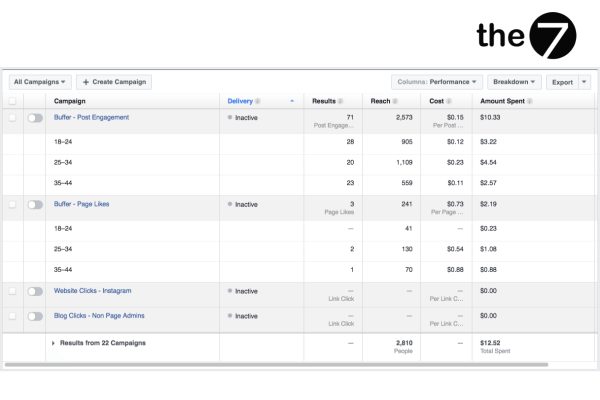This screenshot has width=600, height=400.
Task: Open the All Campaigns dropdown
Action: coord(40,82)
